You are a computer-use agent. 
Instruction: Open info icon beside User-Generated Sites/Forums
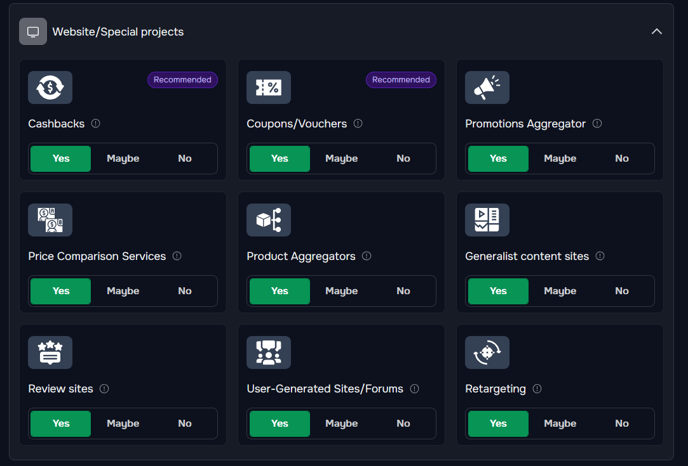[415, 389]
